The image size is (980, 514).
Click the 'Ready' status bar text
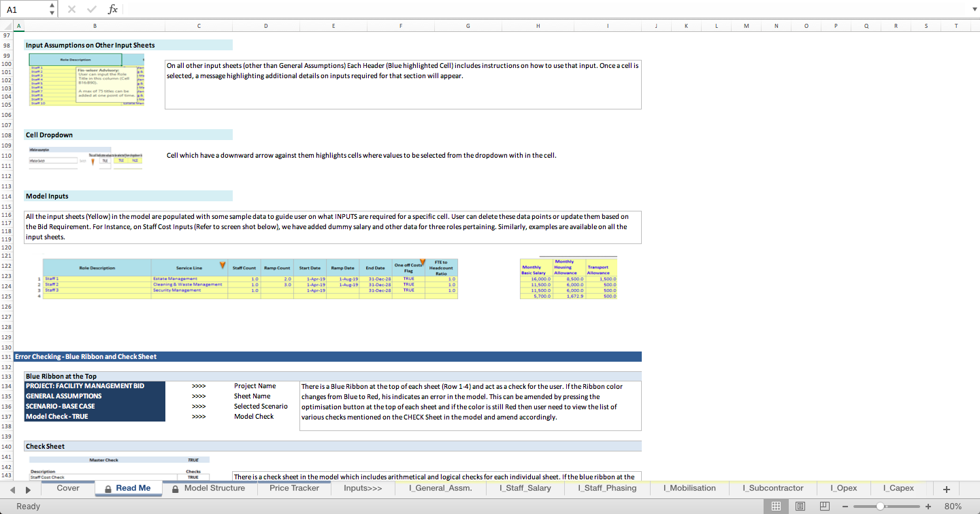tap(29, 507)
